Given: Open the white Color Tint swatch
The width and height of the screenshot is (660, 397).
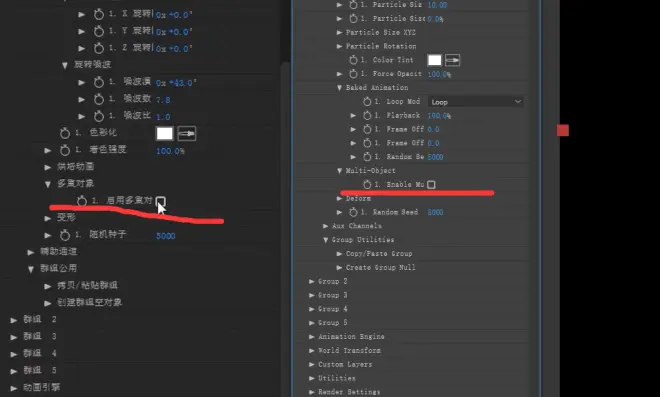Looking at the screenshot, I should pos(434,60).
